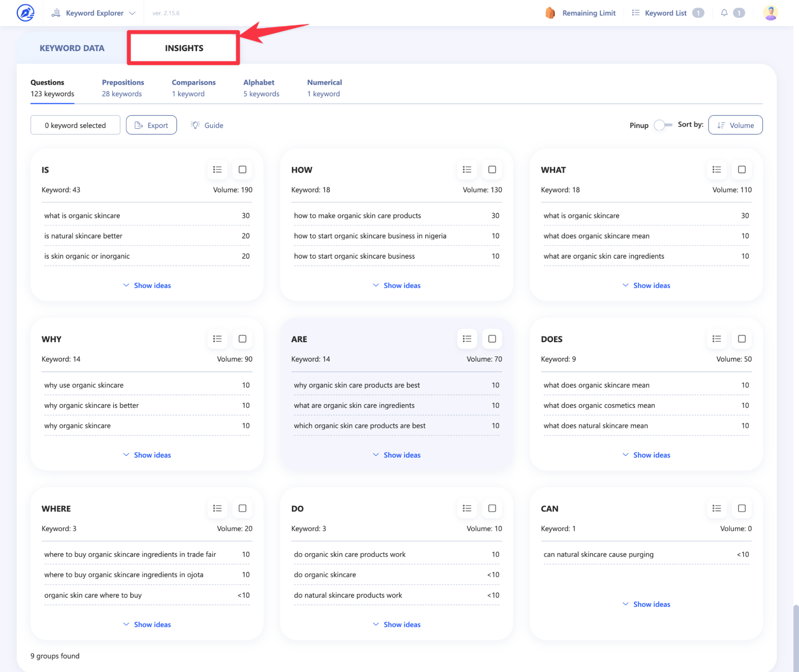Expand Show ideas in WHAT group

point(646,285)
